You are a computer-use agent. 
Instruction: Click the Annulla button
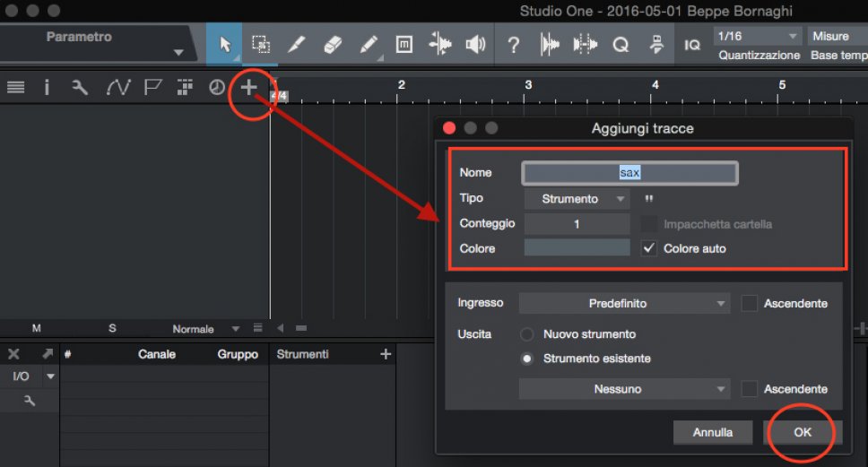[713, 432]
